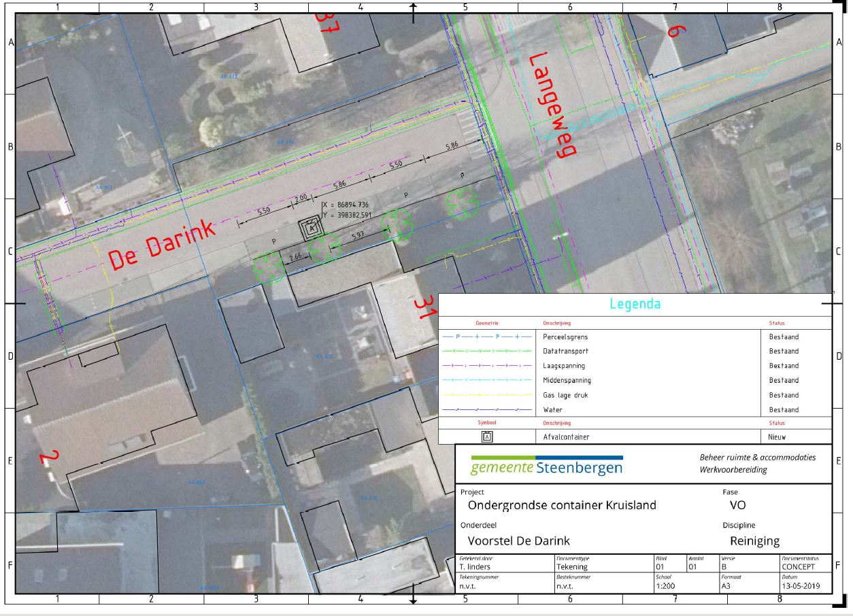Click the scale value 1:200
This screenshot has height=616, width=853.
[665, 585]
